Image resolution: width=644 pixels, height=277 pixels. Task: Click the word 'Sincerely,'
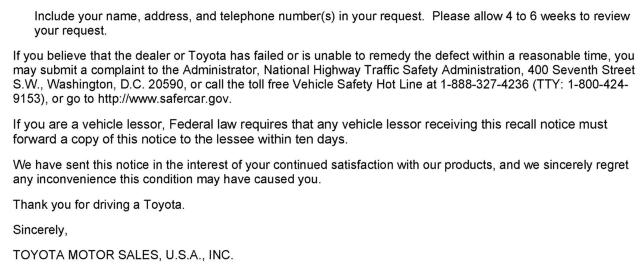click(x=40, y=230)
